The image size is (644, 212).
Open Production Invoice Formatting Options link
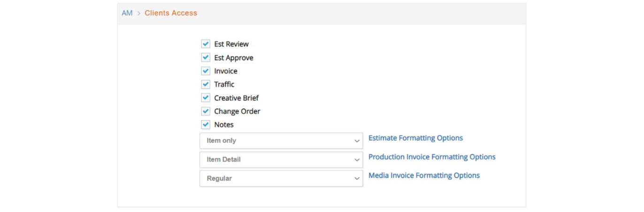(x=432, y=157)
